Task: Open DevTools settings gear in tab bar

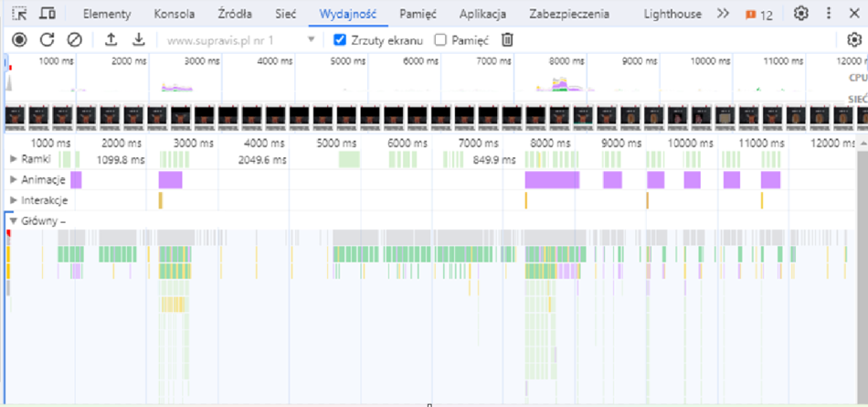Action: click(801, 14)
